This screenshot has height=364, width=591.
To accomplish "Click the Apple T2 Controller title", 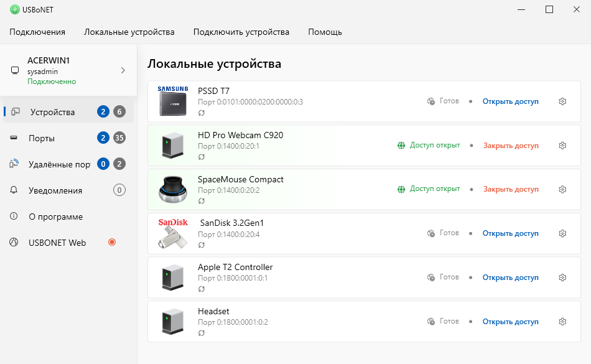I will (235, 267).
